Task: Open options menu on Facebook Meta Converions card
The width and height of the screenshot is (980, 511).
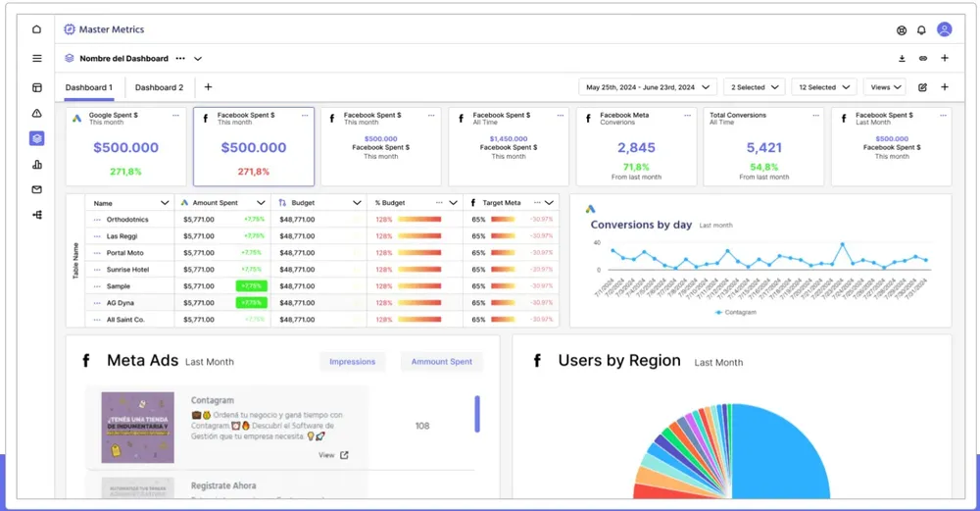Action: point(688,115)
